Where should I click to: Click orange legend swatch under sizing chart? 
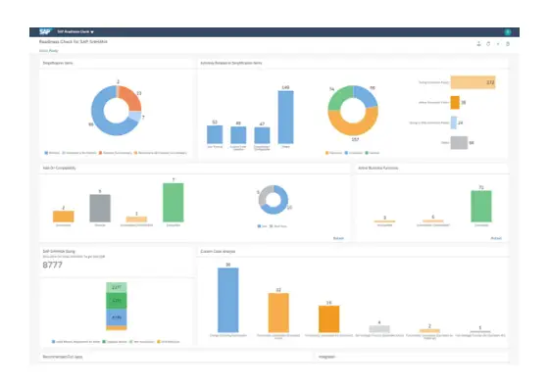click(x=159, y=342)
